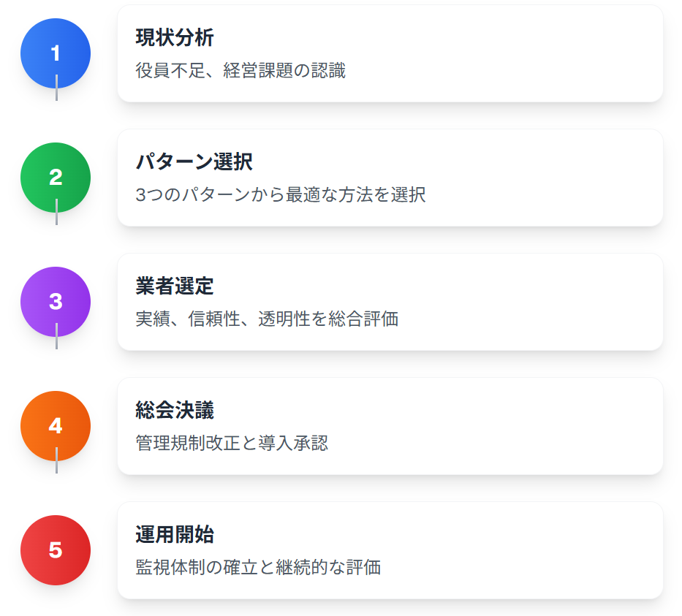The height and width of the screenshot is (616, 682).
Task: Click the connector line below step 2
Action: [x=56, y=212]
